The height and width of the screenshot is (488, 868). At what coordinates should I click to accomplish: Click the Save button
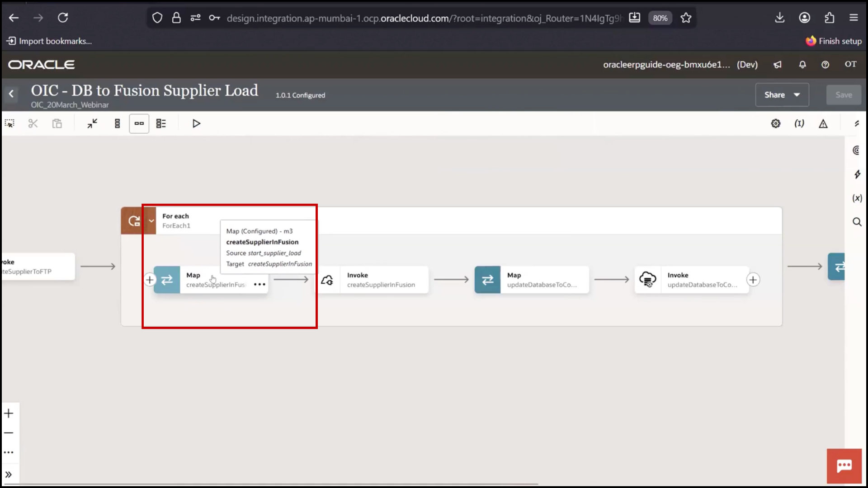tap(844, 95)
